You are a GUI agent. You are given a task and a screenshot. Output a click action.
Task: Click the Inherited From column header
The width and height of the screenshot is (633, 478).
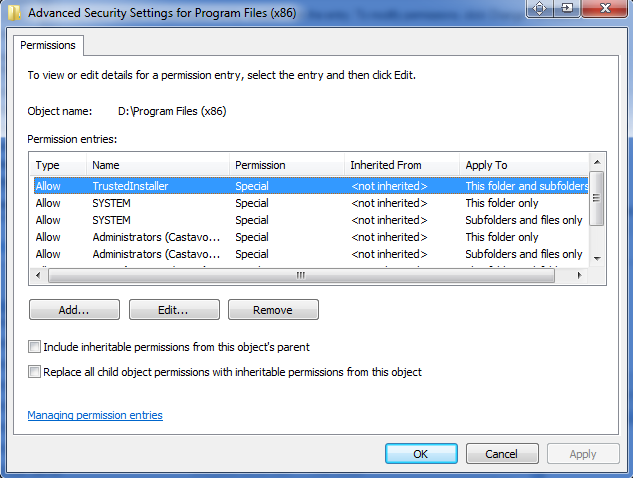click(x=402, y=165)
